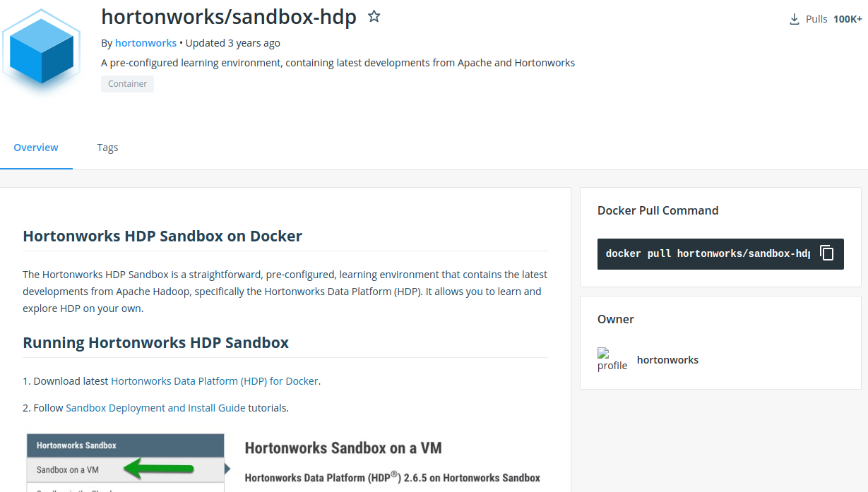
Task: Open Hortonworks Data Platform (HDP) for Docker link
Action: point(215,381)
